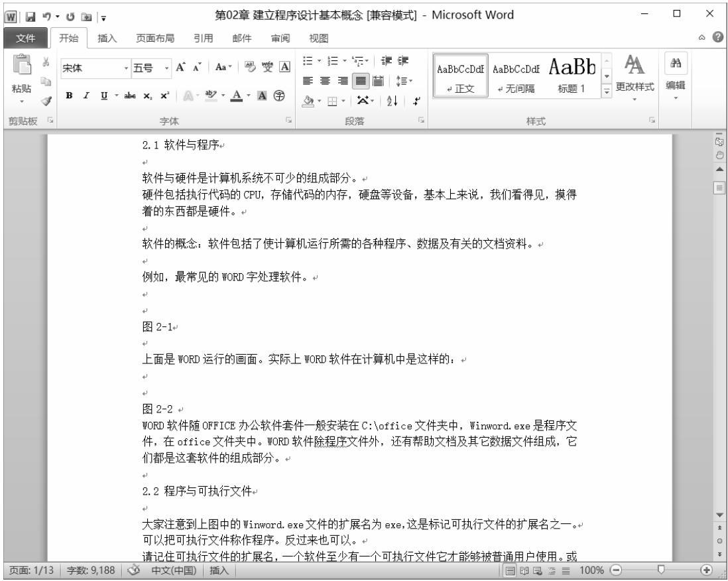This screenshot has height=581, width=728.
Task: Expand the numbering list dropdown arrow
Action: click(x=345, y=61)
